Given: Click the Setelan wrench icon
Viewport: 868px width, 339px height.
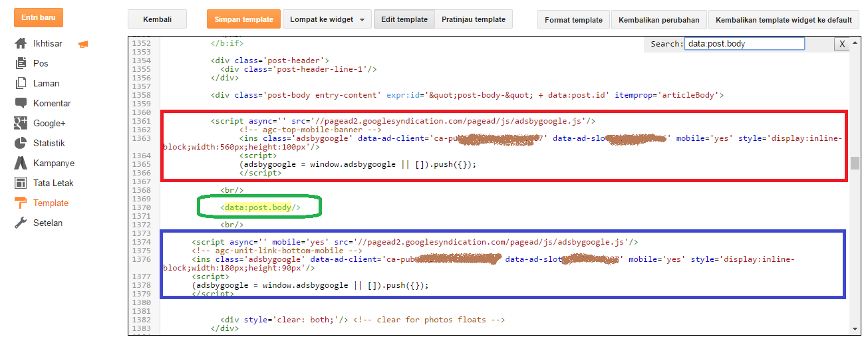Looking at the screenshot, I should [x=21, y=223].
